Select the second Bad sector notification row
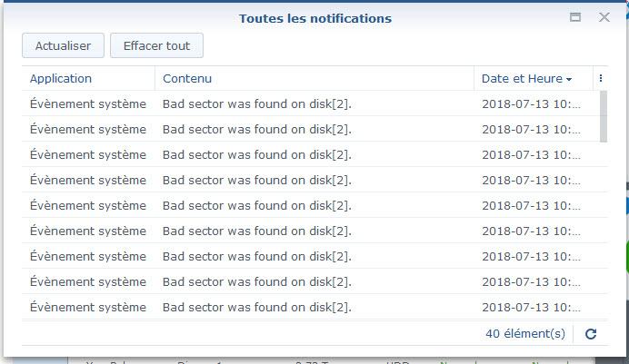The width and height of the screenshot is (629, 364). point(311,129)
